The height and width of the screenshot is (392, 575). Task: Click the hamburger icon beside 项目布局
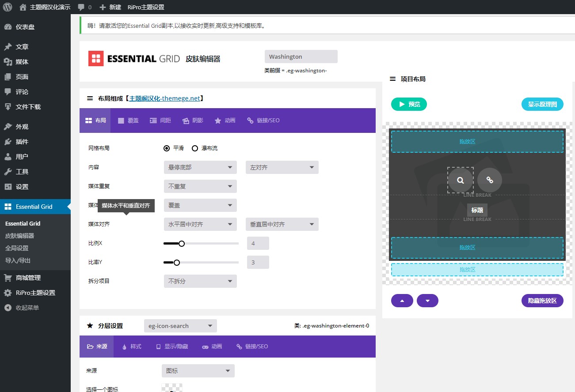[393, 79]
